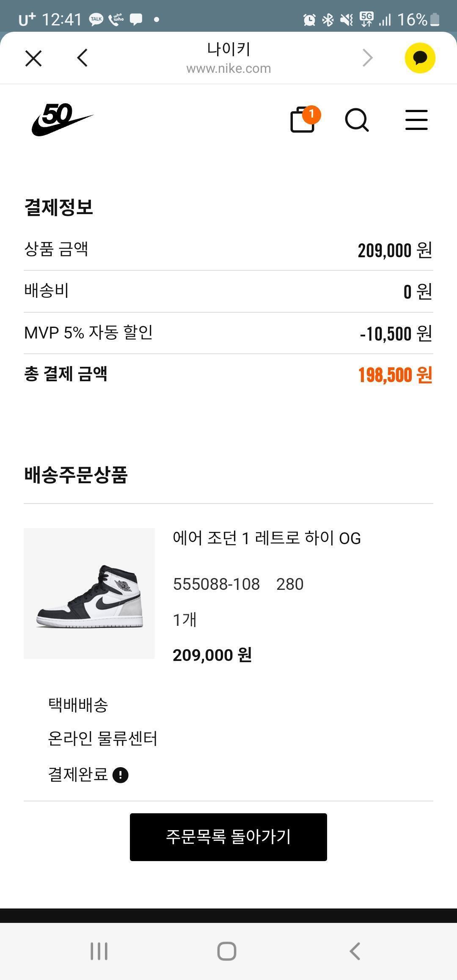Screen dimensions: 457x980
Task: Tap the yellow KakaoTalk chat bubble icon
Action: click(x=420, y=58)
